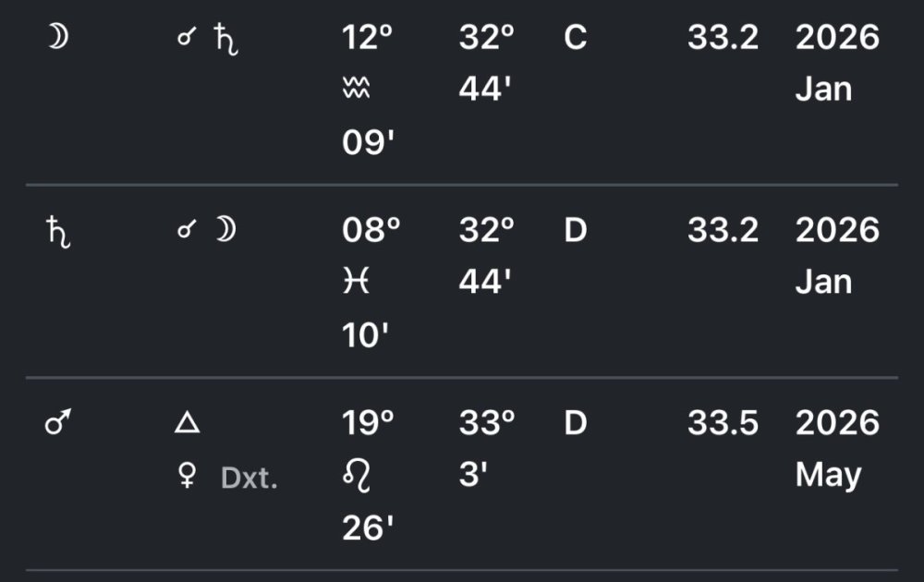Click the trine triangle aspect symbol
The height and width of the screenshot is (582, 924).
(x=187, y=423)
